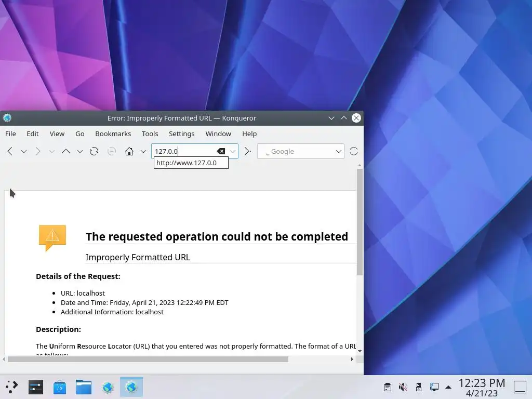Open the KDE application launcher
532x399 pixels.
[x=11, y=387]
